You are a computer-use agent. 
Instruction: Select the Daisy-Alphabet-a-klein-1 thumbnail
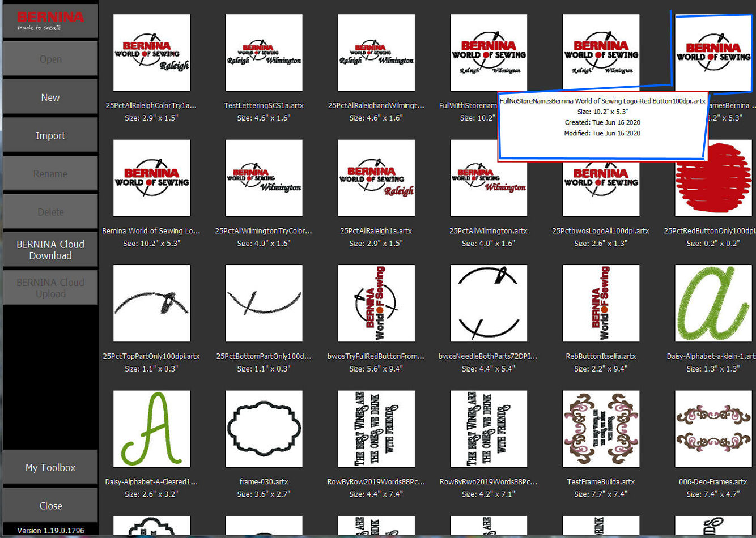pyautogui.click(x=713, y=303)
